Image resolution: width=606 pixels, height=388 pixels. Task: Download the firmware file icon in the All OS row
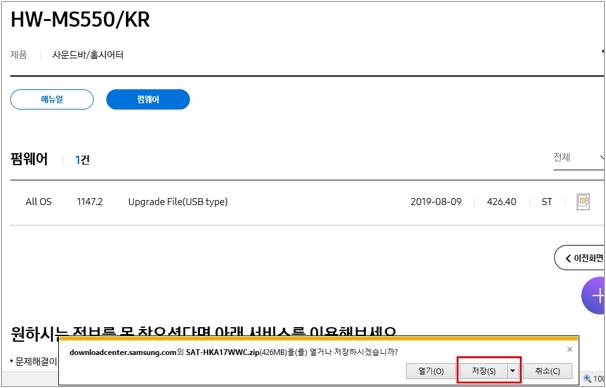click(583, 201)
